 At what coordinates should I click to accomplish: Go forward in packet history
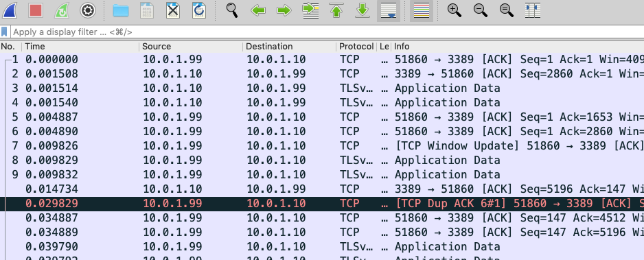[284, 10]
